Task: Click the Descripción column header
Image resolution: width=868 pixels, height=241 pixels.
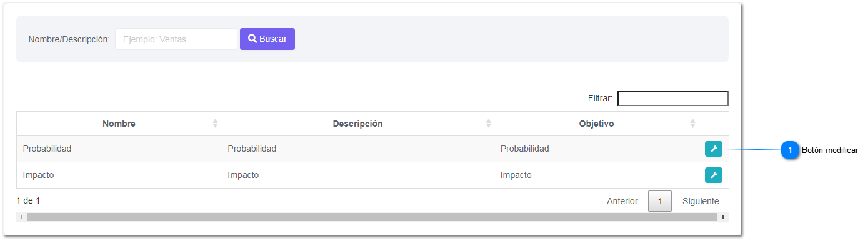Action: 358,124
